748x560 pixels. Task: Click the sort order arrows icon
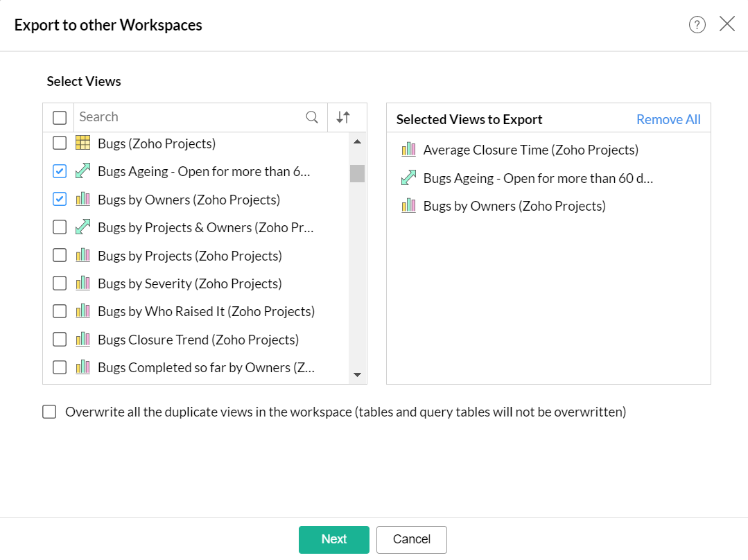[x=343, y=117]
